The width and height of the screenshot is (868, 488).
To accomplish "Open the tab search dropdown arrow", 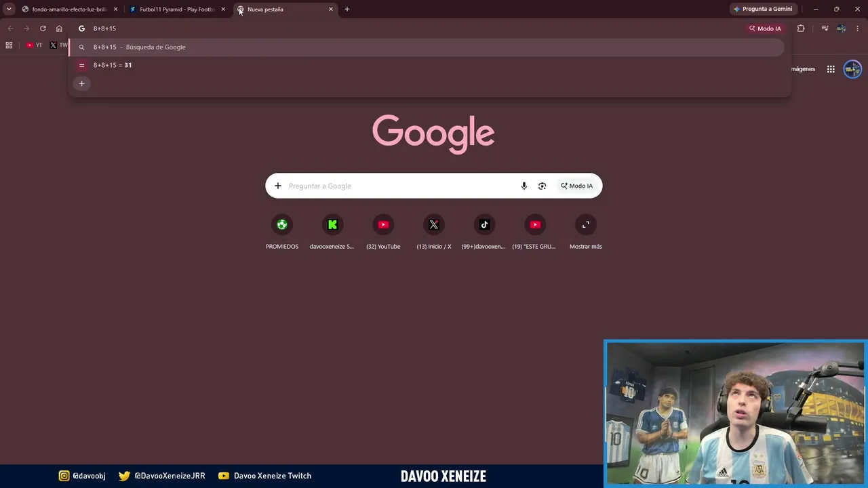I will (9, 9).
